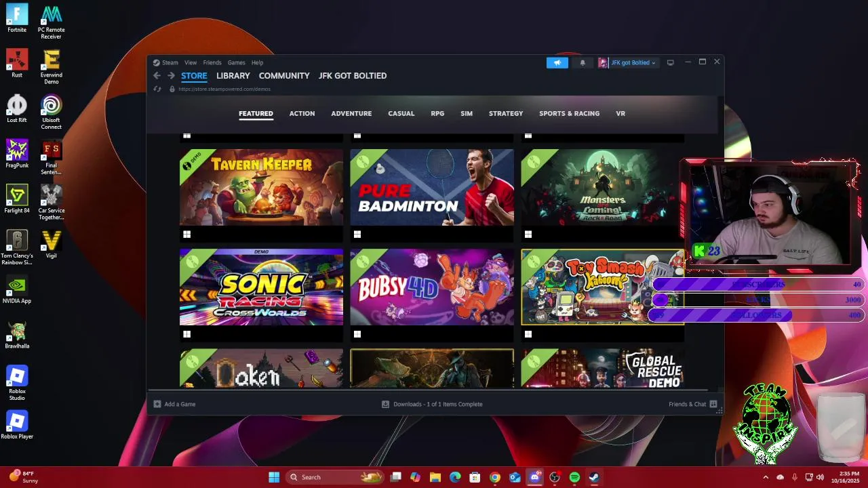
Task: Open Google Chrome from the taskbar
Action: (x=495, y=477)
